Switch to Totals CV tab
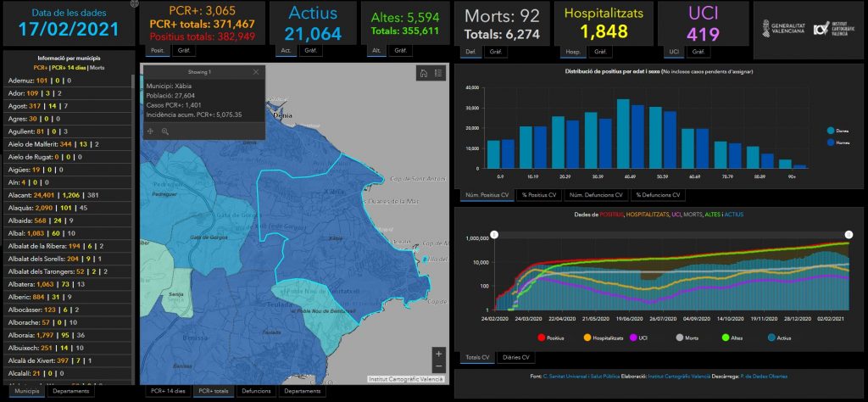 (477, 357)
